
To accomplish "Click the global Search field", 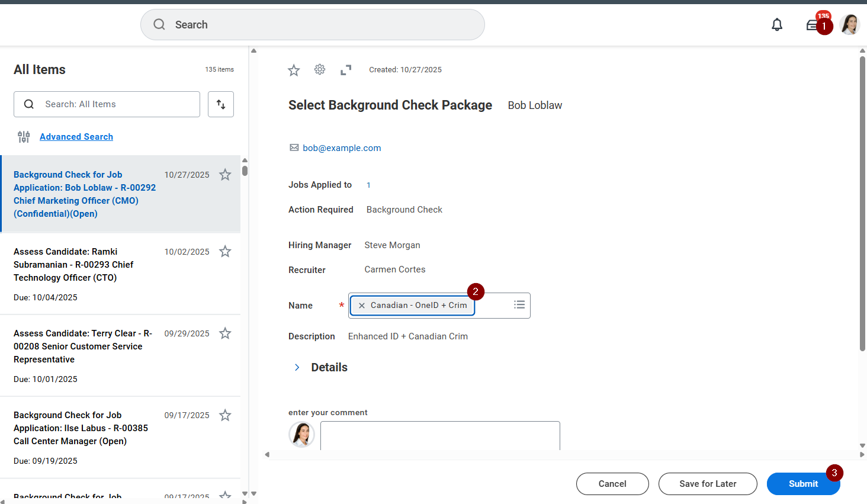I will pos(313,25).
